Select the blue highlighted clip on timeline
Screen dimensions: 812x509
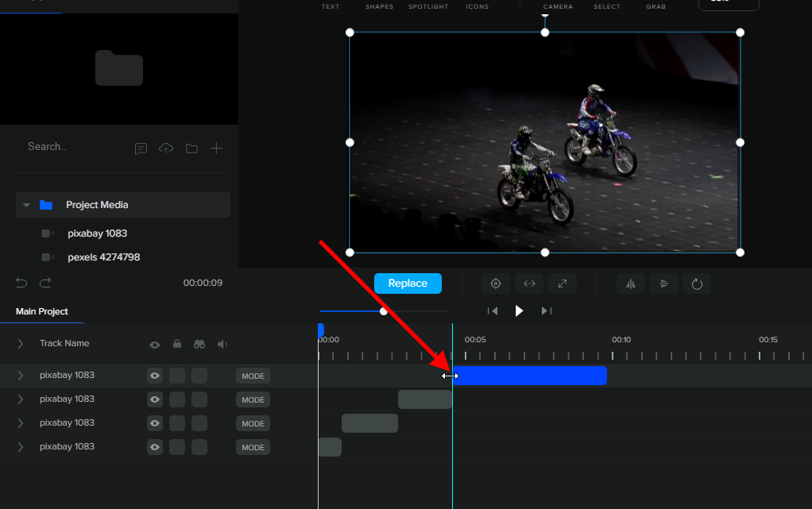[x=529, y=376]
